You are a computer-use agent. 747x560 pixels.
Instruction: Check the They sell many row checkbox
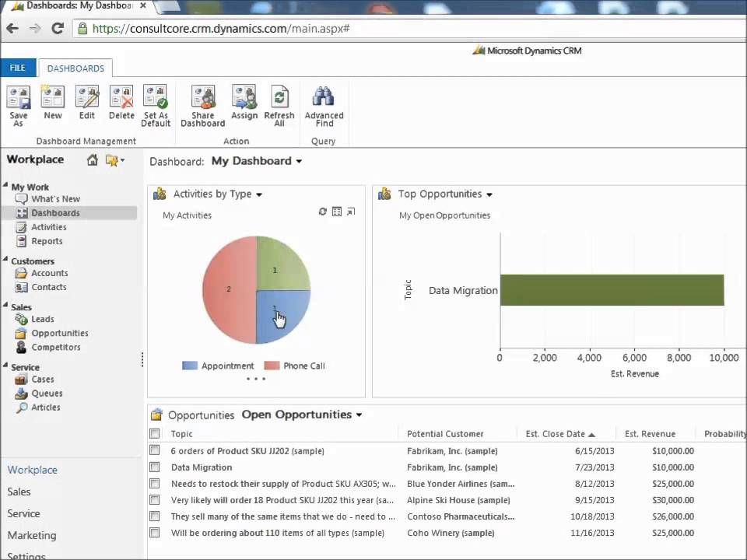154,516
